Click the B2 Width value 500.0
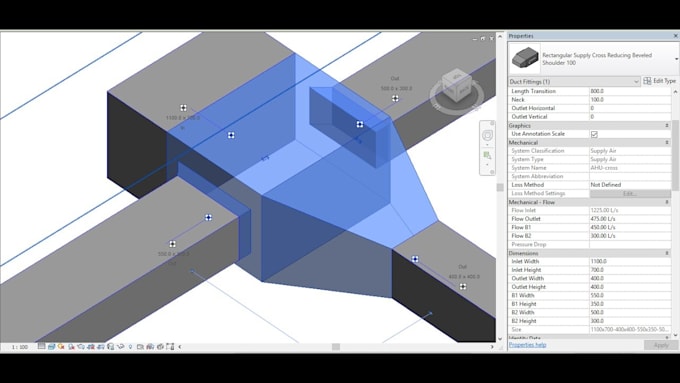 (630, 312)
